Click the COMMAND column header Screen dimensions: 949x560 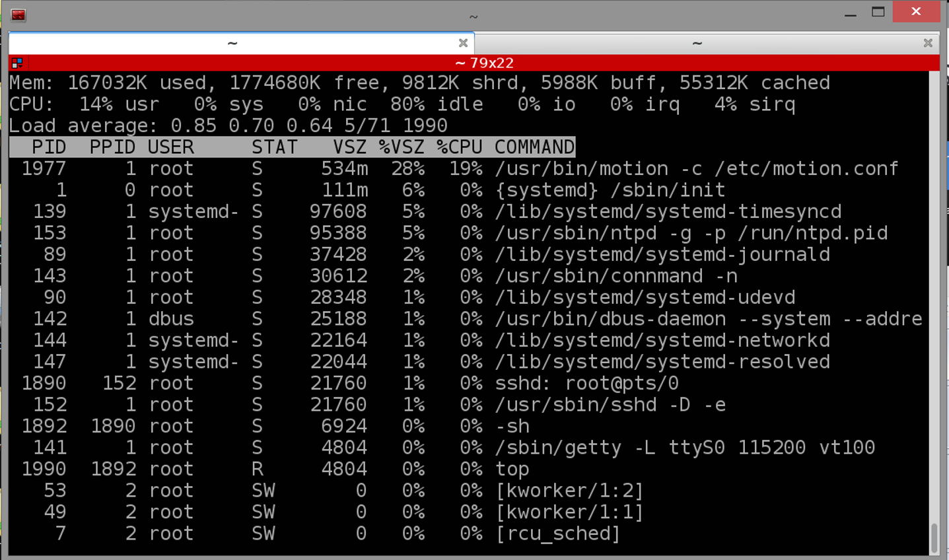[535, 147]
